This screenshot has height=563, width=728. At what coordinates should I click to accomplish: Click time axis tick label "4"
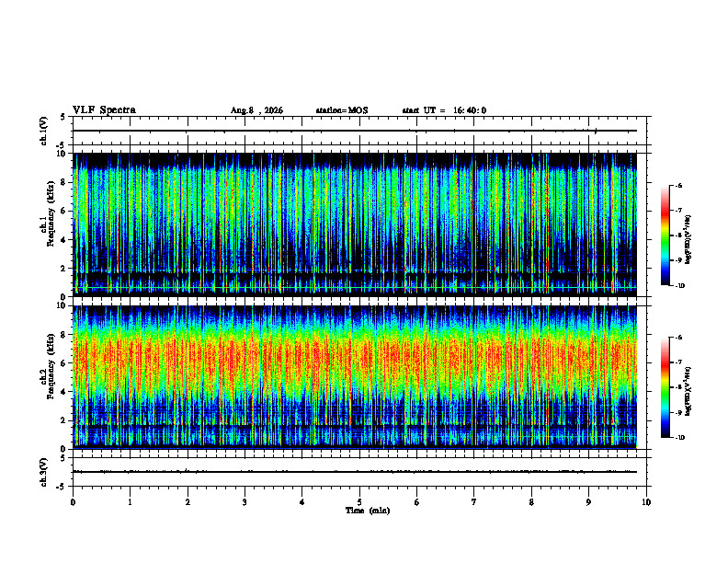302,502
